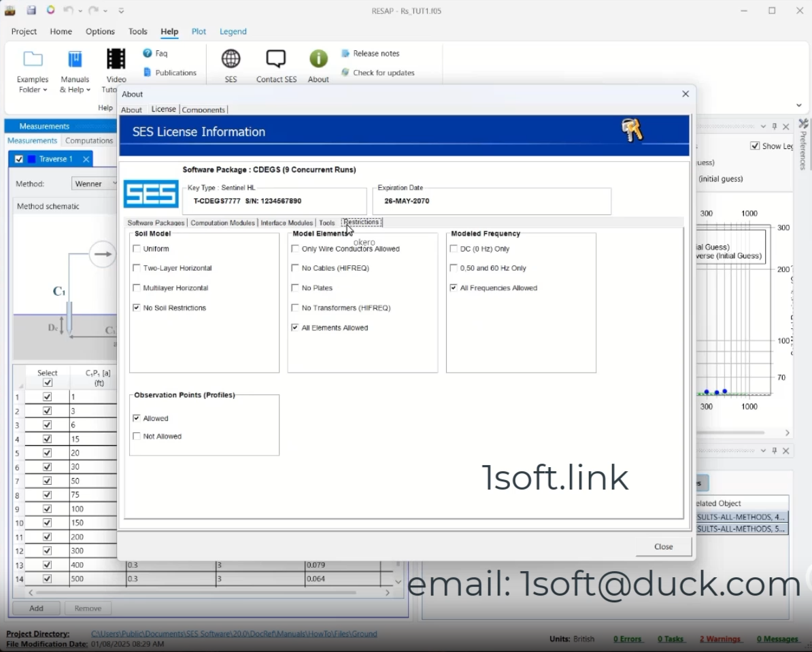Click the Preferences side tool icon
Screen dimensions: 812x652
(x=803, y=124)
